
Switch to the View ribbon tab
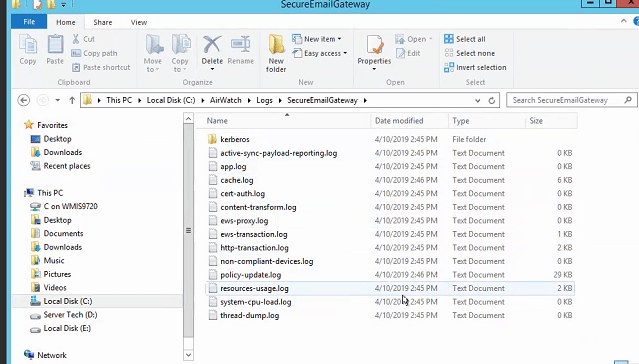point(139,22)
